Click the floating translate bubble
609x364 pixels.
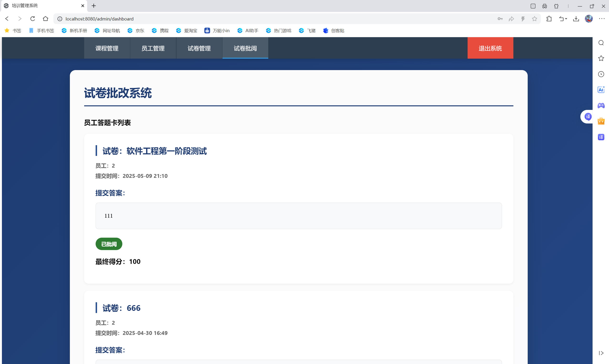tap(588, 117)
